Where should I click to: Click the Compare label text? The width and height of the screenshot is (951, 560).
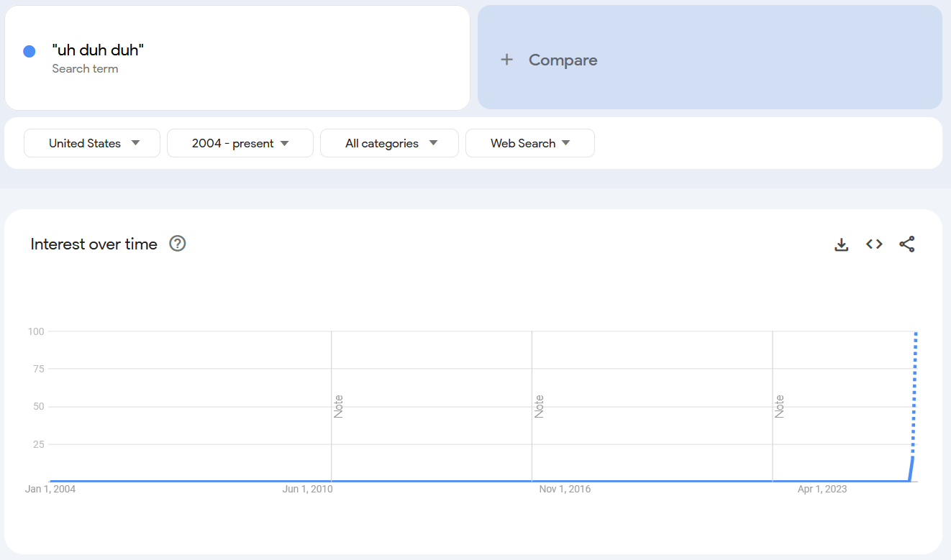[563, 60]
